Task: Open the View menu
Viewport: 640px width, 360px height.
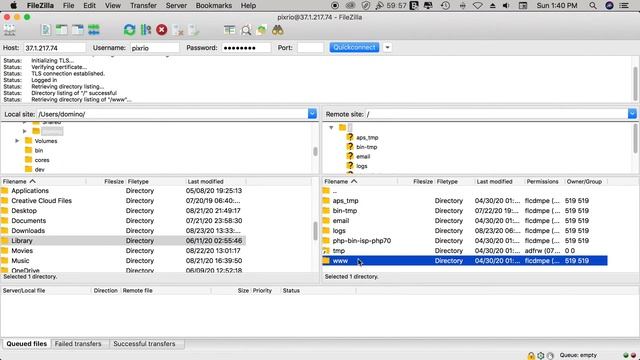Action: click(x=113, y=5)
